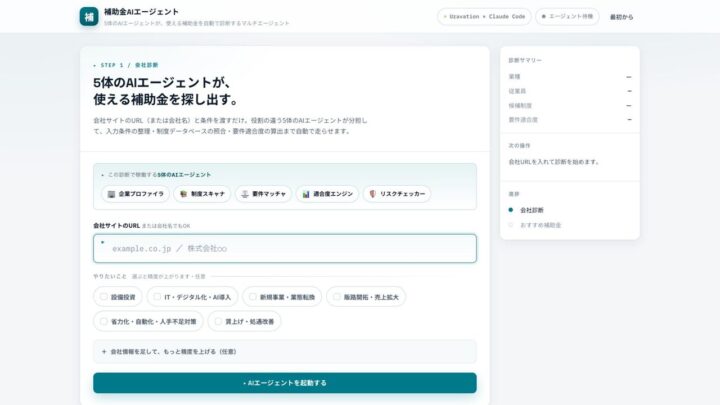Click the plus icon beside 会社情報を足して
The height and width of the screenshot is (405, 720).
(x=104, y=352)
